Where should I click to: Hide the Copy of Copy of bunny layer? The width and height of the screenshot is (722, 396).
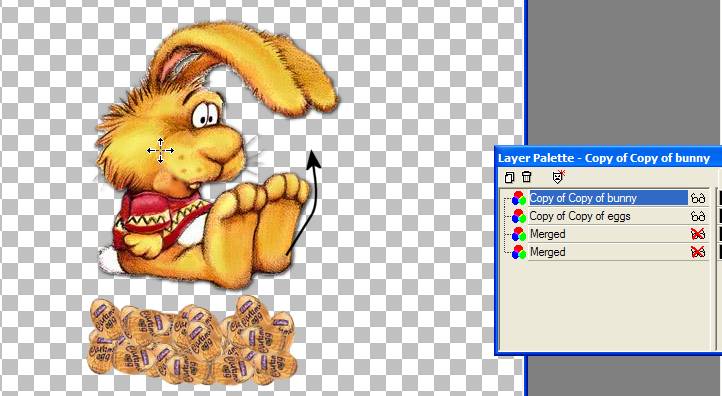click(698, 198)
